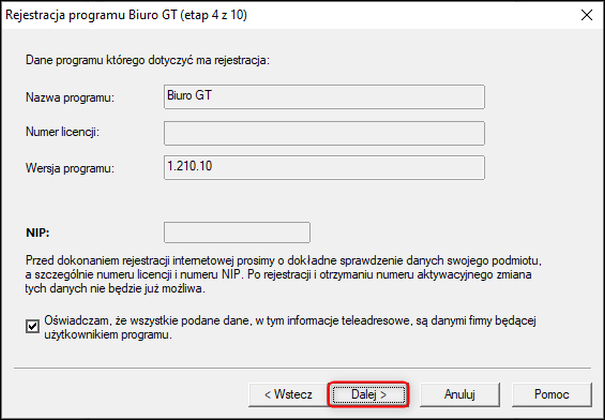
Task: Select the Numer licencji field
Action: [324, 133]
